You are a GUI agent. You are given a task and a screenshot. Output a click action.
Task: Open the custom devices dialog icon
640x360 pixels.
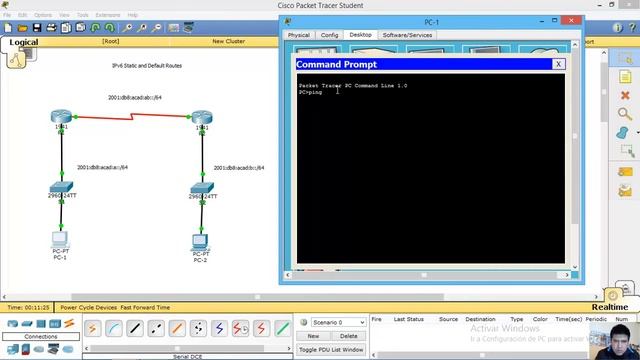coord(188,28)
